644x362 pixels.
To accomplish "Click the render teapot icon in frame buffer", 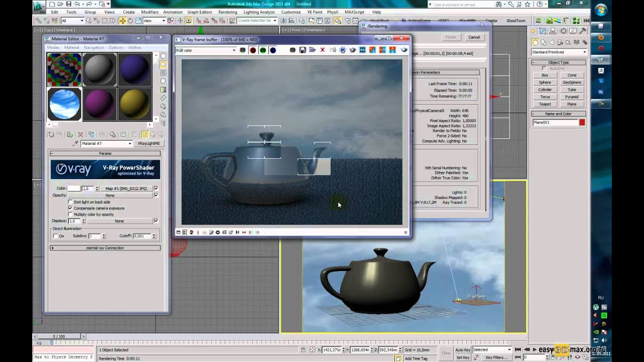I will tap(404, 50).
